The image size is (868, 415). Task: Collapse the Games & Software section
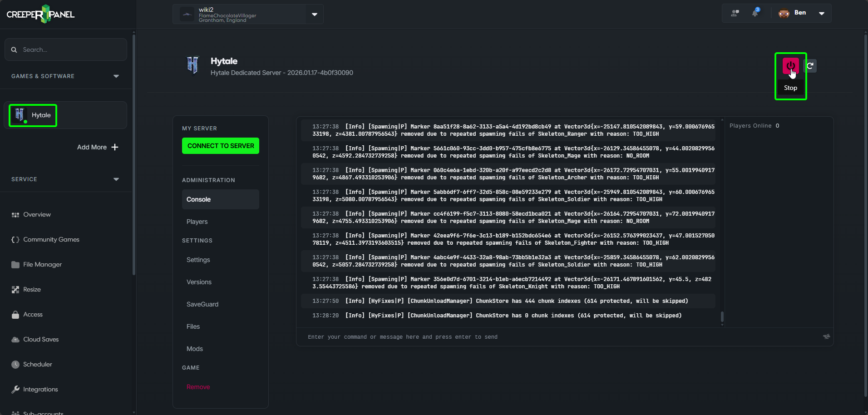[116, 76]
